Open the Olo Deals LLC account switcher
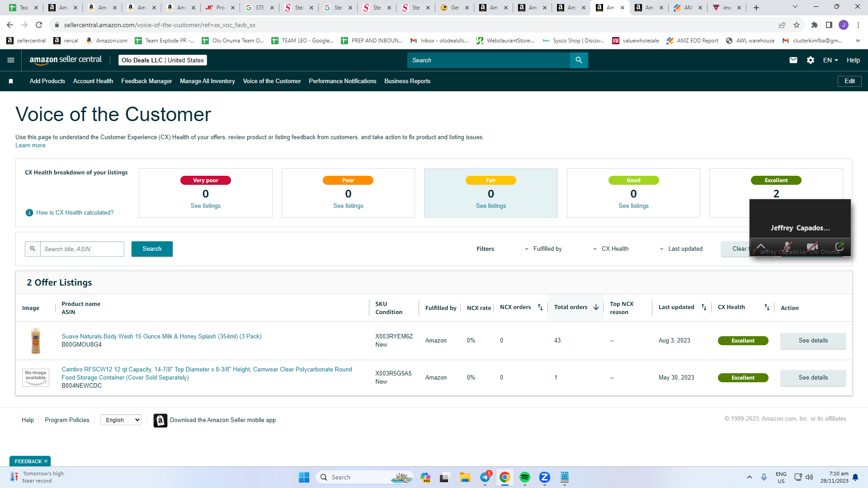868x488 pixels. click(163, 60)
